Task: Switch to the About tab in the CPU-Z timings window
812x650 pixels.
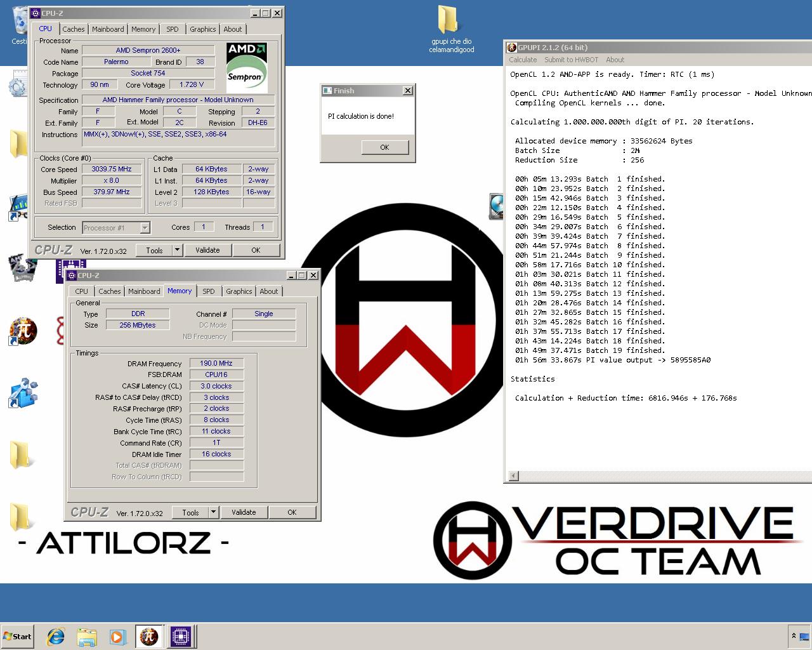Action: coord(269,291)
